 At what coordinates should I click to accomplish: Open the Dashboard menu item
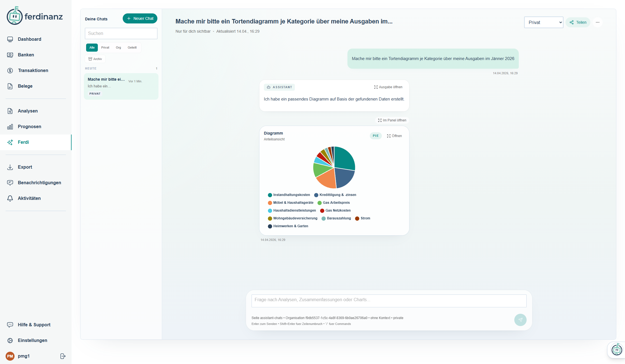[x=29, y=39]
